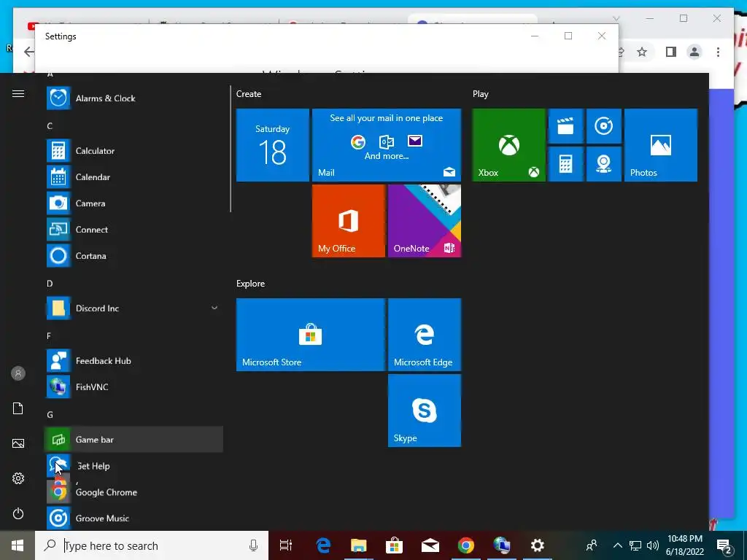Viewport: 747px width, 560px height.
Task: Show hidden tray icons chevron
Action: (x=617, y=545)
